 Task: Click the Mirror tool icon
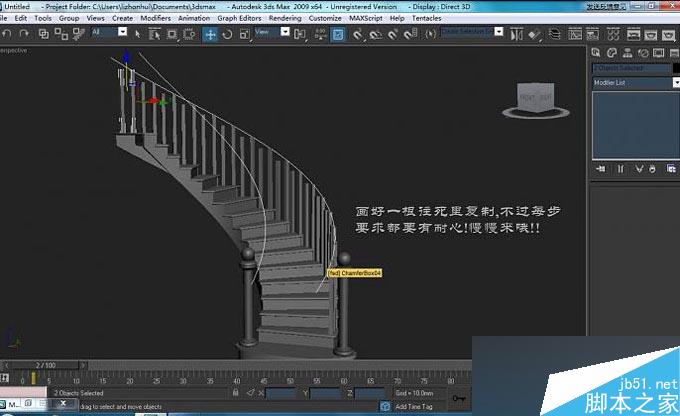pyautogui.click(x=516, y=34)
